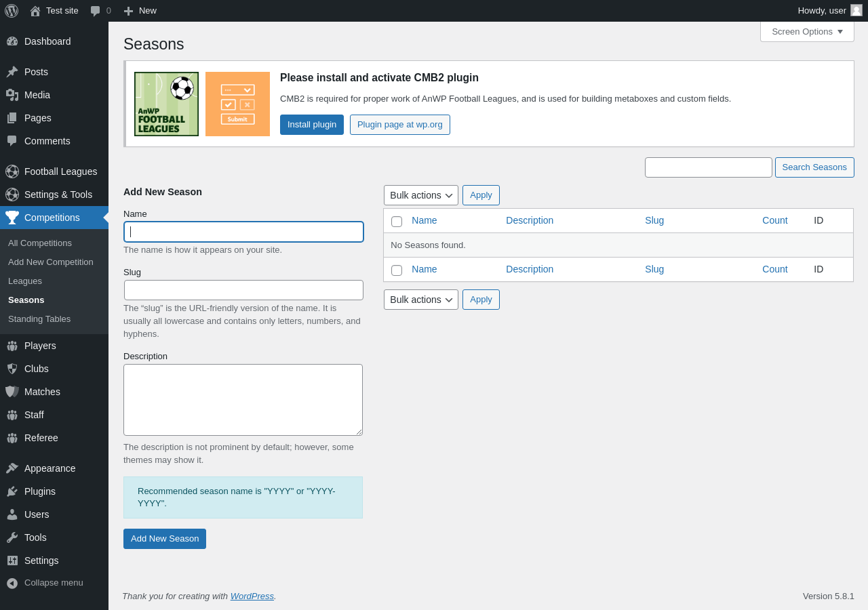Click the Plugins plug icon
Image resolution: width=868 pixels, height=610 pixels.
coord(12,491)
